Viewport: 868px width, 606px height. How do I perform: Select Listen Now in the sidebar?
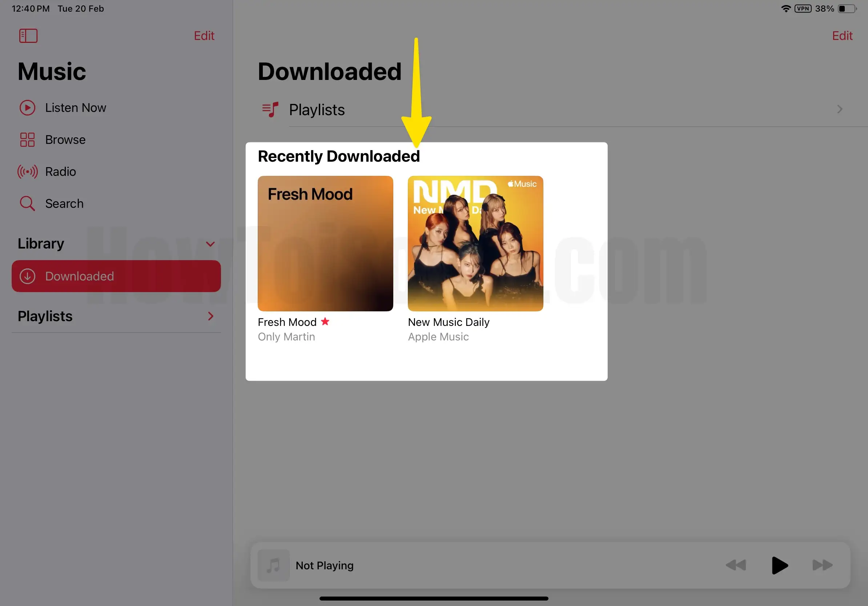coord(76,107)
